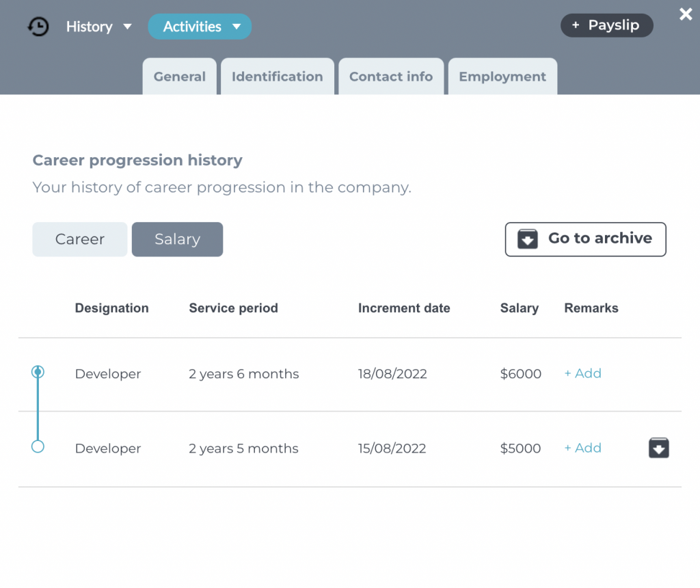Click the Go to archive button
The height and width of the screenshot is (588, 700).
[585, 239]
